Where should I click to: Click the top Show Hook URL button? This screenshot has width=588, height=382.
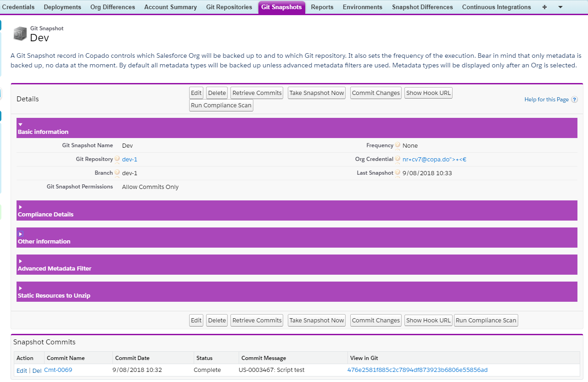429,93
